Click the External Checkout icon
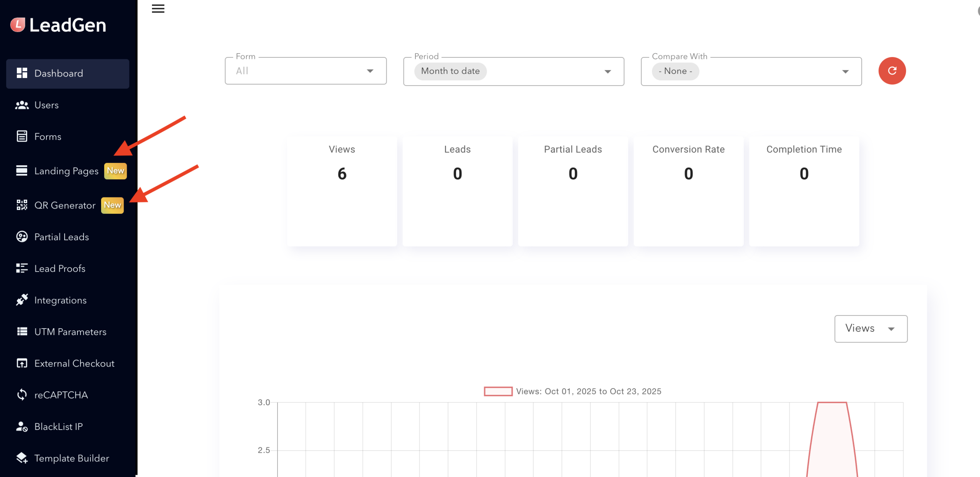Screen dimensions: 980x477 [x=22, y=363]
